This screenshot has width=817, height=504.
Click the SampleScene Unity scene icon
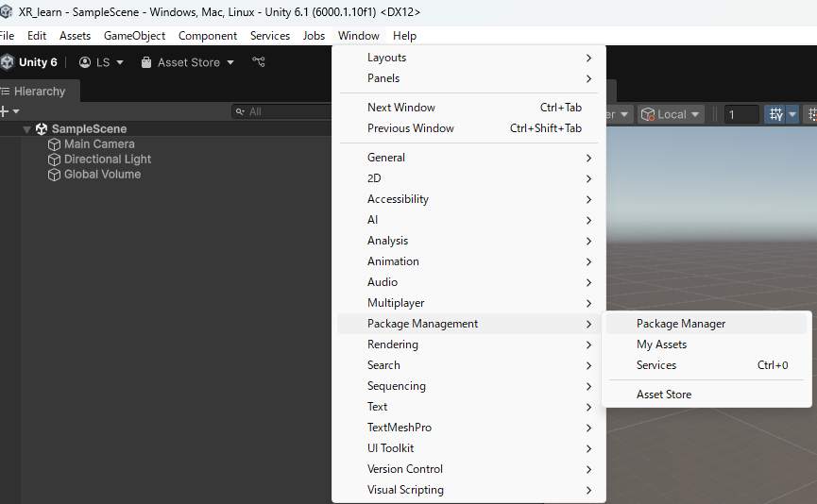pos(42,128)
